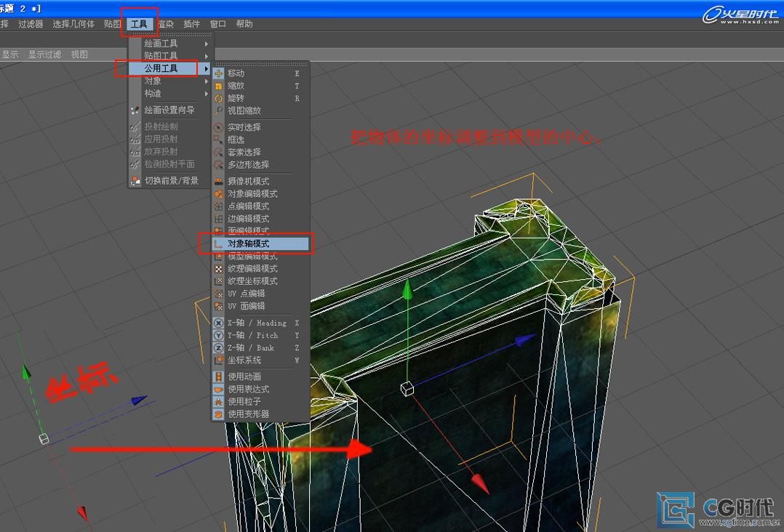Choose the 缩放 (Scale) tool icon
Image resolution: width=784 pixels, height=532 pixels.
point(218,86)
